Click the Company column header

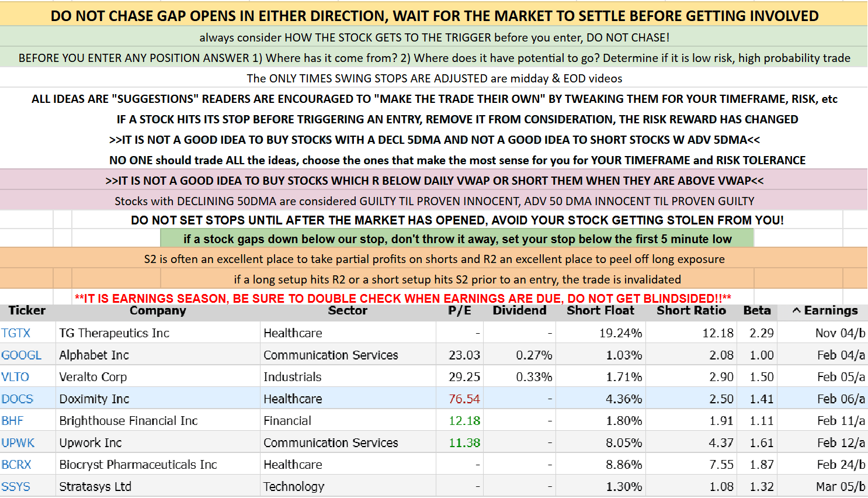[158, 310]
